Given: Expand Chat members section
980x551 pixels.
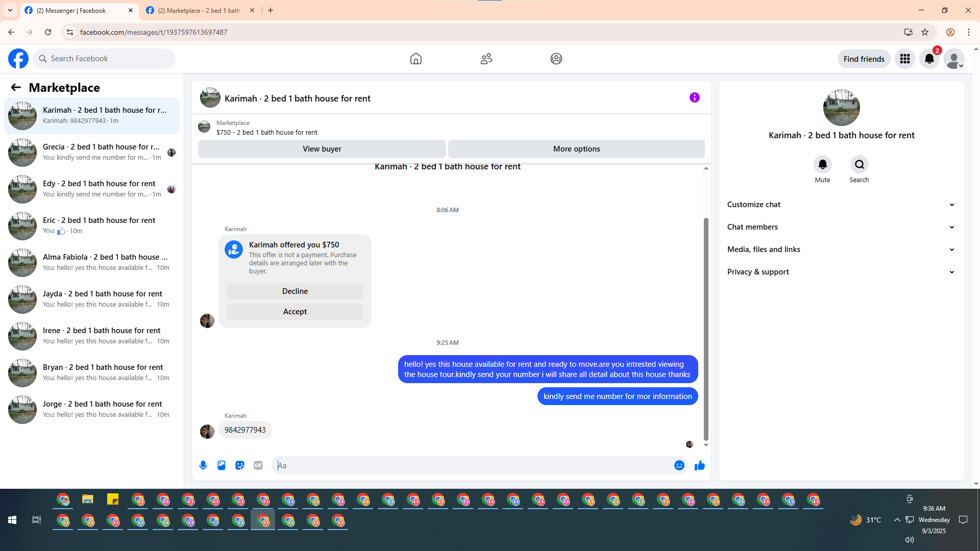Looking at the screenshot, I should [841, 227].
